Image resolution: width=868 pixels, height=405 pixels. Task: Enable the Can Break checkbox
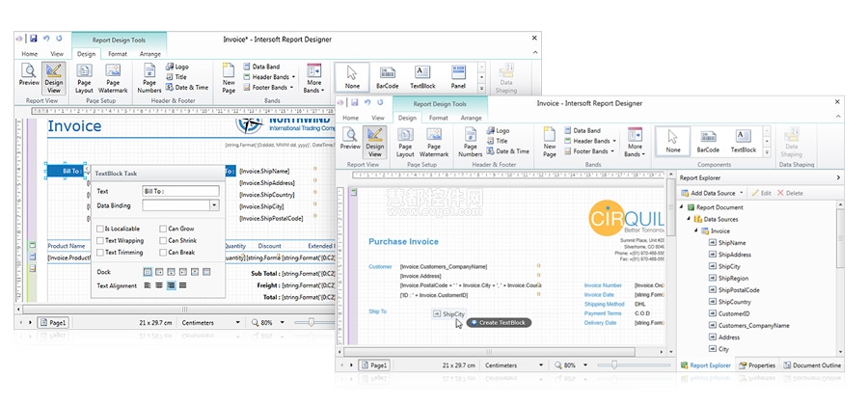163,253
